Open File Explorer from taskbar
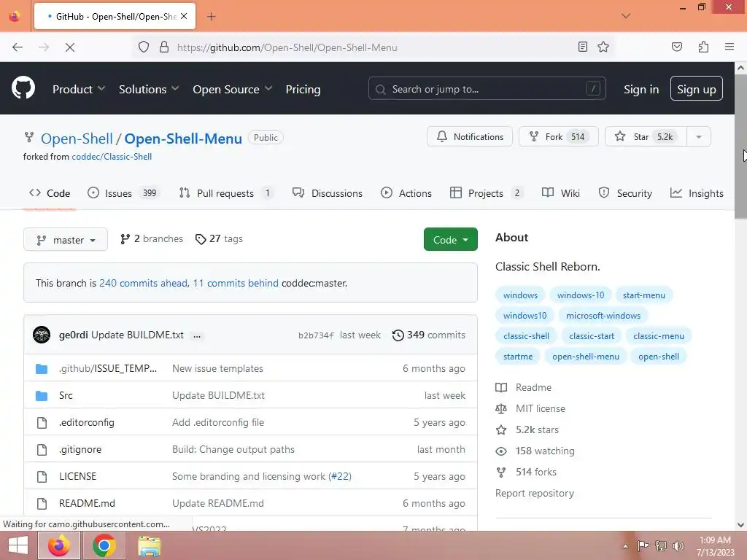 tap(149, 545)
